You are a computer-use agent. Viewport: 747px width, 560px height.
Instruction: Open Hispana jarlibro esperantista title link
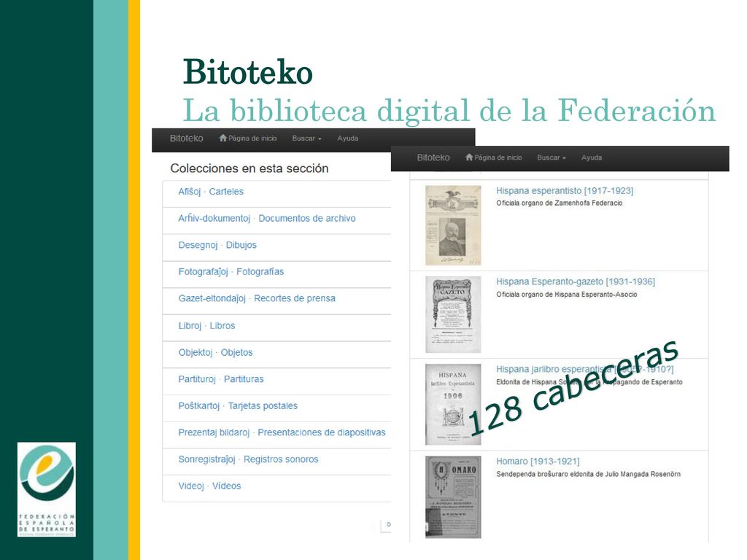point(584,369)
